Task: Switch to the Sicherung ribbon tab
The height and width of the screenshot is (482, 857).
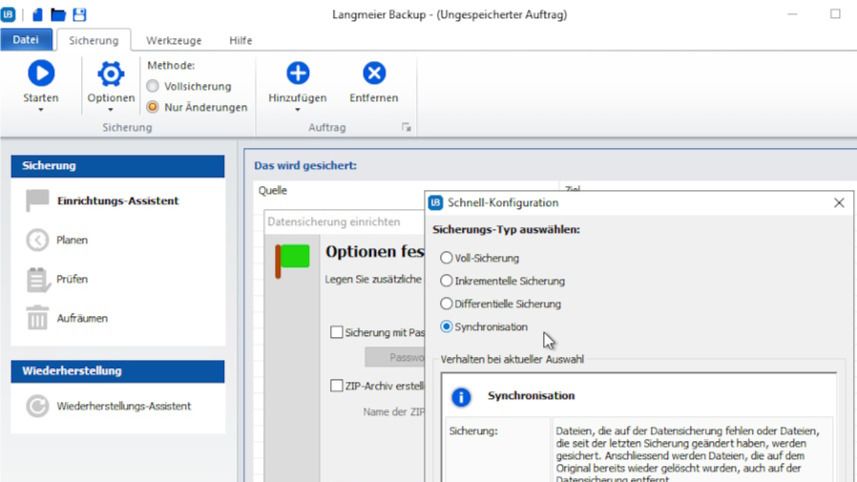Action: (93, 40)
